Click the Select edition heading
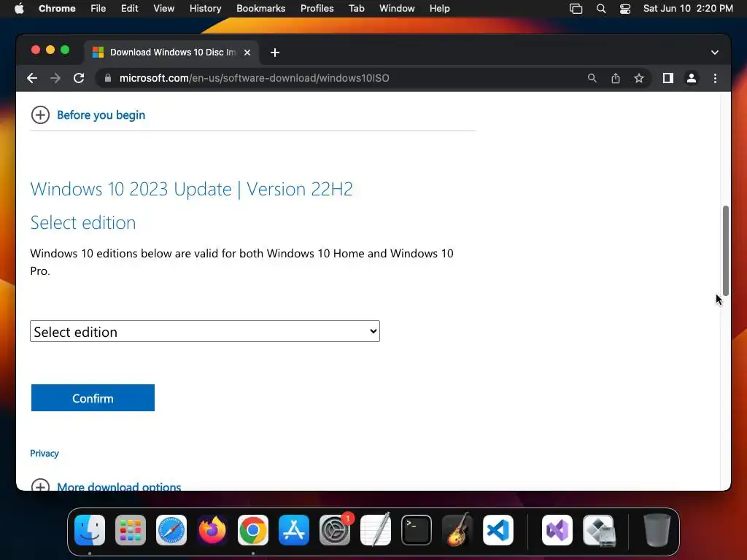This screenshot has height=560, width=747. [83, 223]
